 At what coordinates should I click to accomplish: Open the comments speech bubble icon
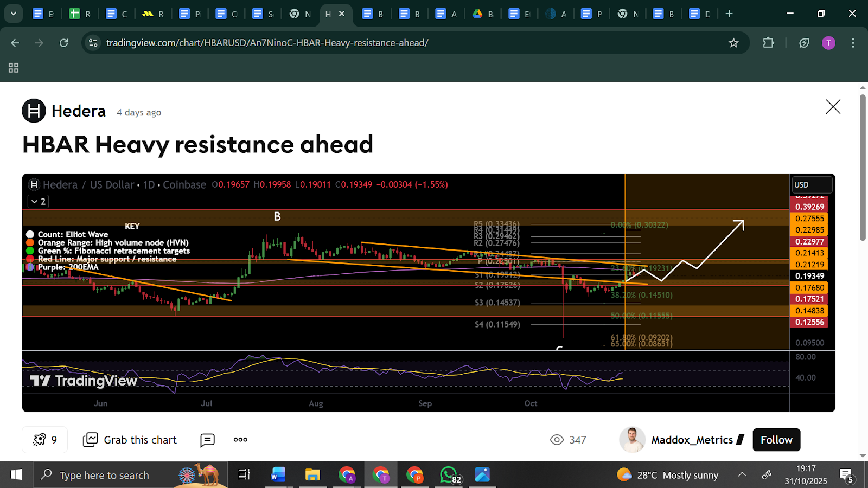pyautogui.click(x=207, y=440)
